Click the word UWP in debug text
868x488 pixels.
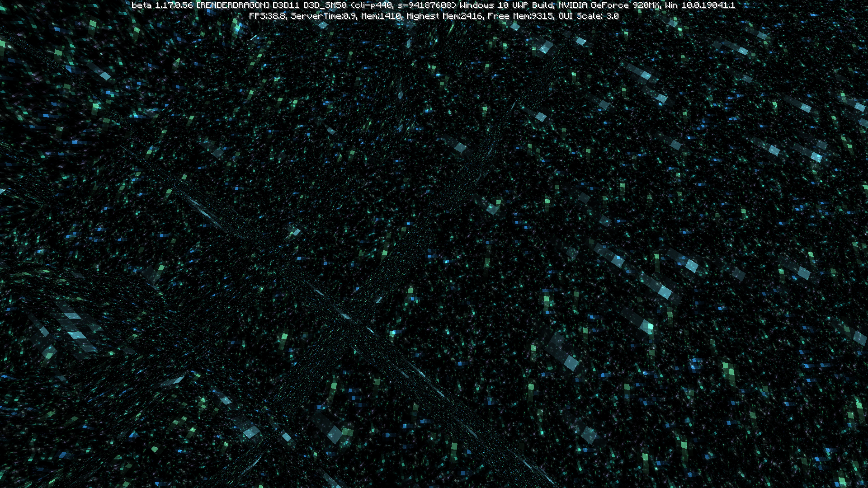tap(520, 5)
